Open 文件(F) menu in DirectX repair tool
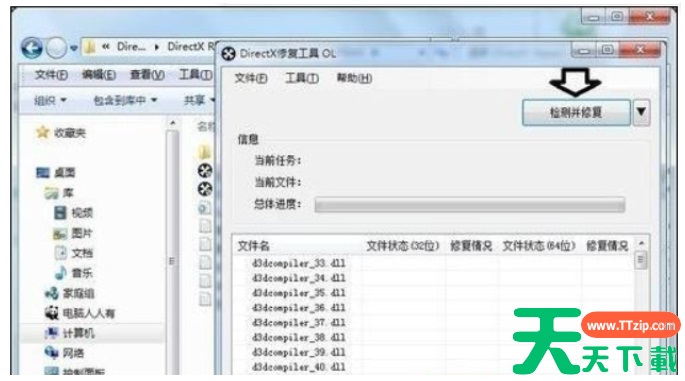Screen dimensions: 685x381 click(251, 79)
